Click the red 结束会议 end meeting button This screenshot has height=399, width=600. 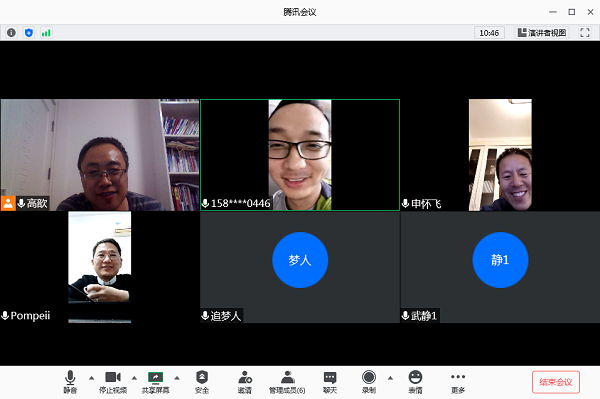click(x=556, y=382)
